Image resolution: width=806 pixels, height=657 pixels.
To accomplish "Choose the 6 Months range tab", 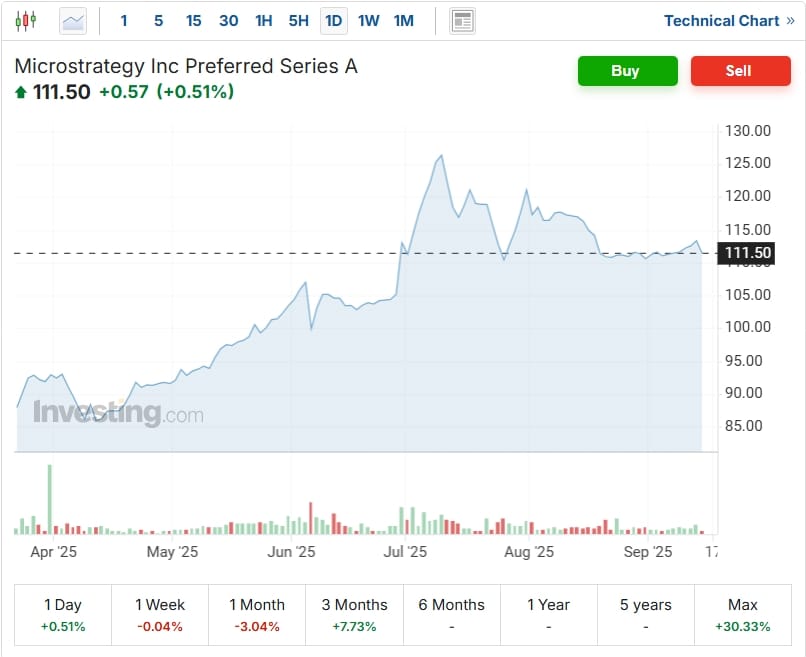I will coord(451,614).
